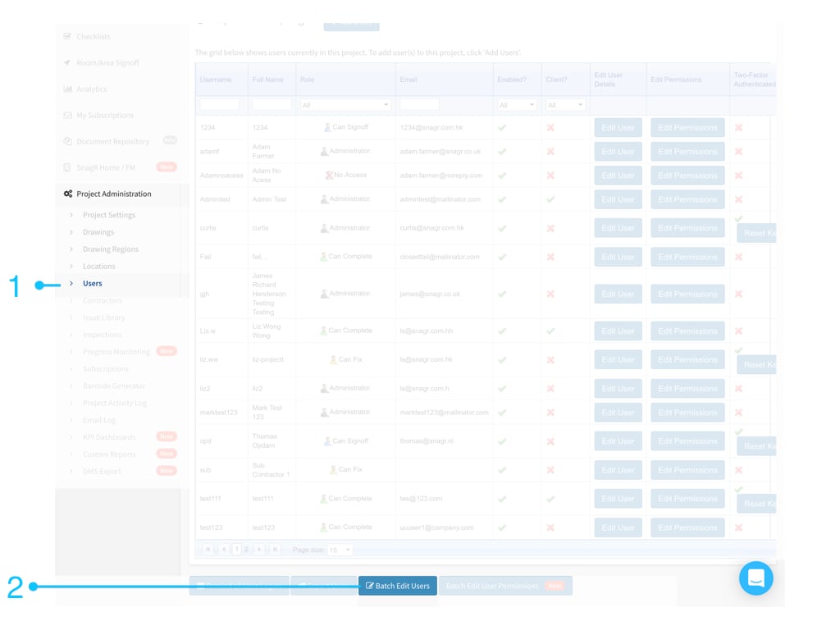This screenshot has width=840, height=630.
Task: Go to next page pager arrow
Action: point(259,549)
